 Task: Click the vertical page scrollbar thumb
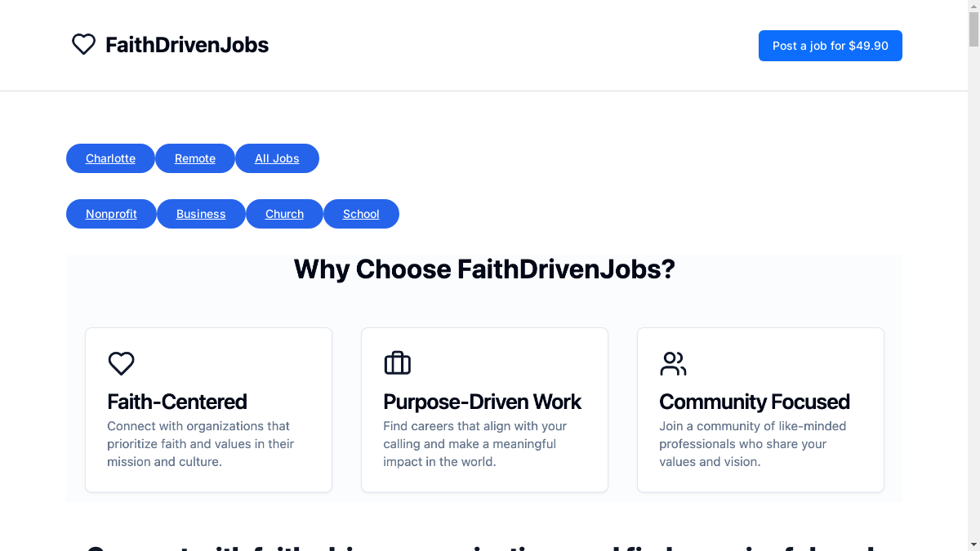click(973, 24)
